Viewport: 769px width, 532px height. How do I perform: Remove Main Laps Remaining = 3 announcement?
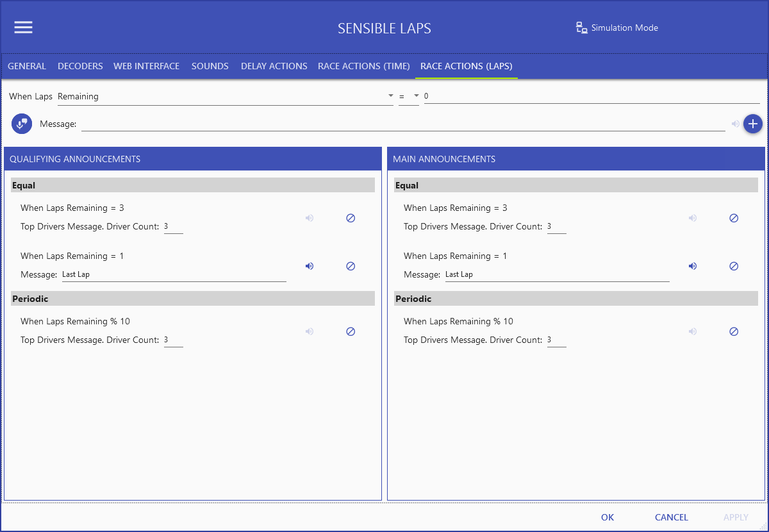[x=734, y=218]
